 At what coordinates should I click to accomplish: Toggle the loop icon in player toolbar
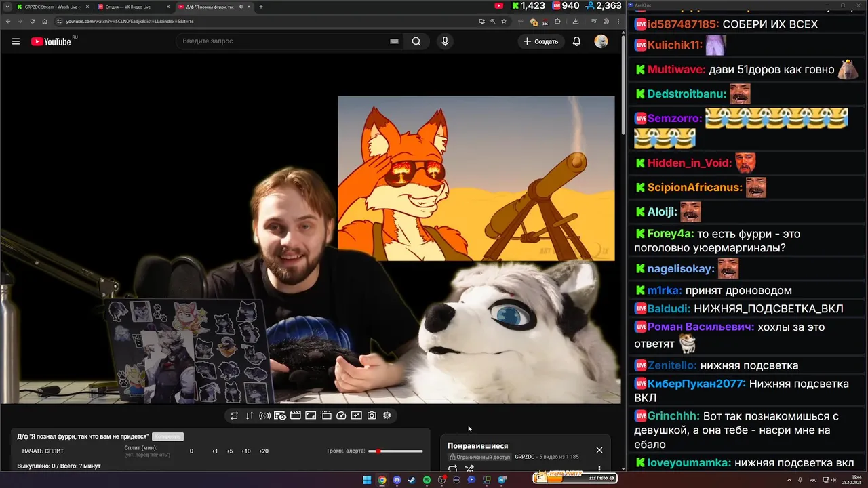[235, 415]
